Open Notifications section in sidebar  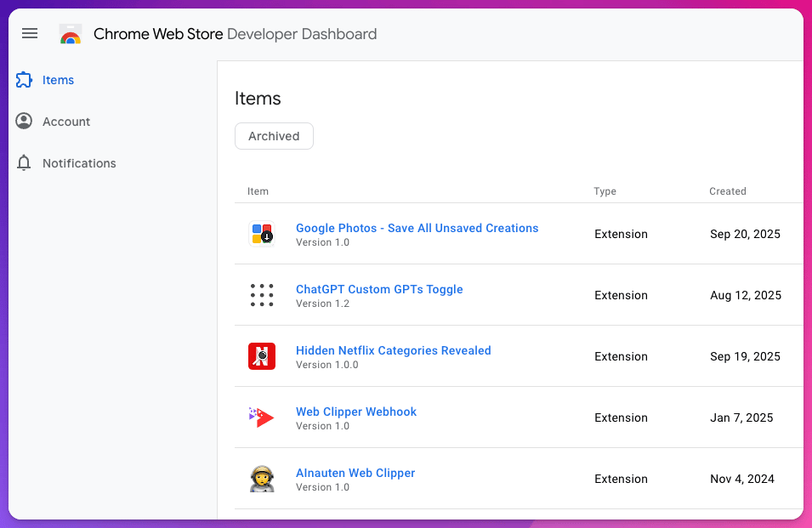[x=79, y=163]
